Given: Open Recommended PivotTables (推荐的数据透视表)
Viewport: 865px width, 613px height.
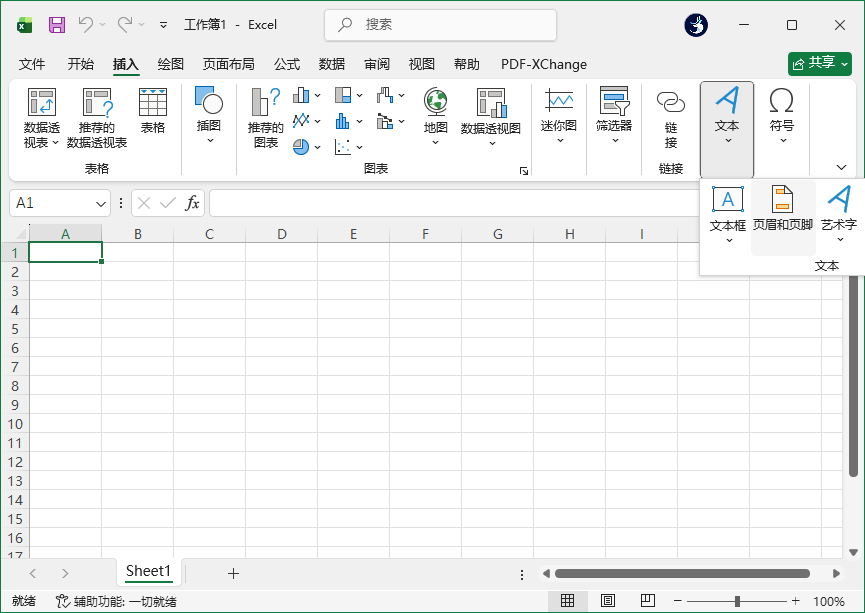Looking at the screenshot, I should (97, 102).
